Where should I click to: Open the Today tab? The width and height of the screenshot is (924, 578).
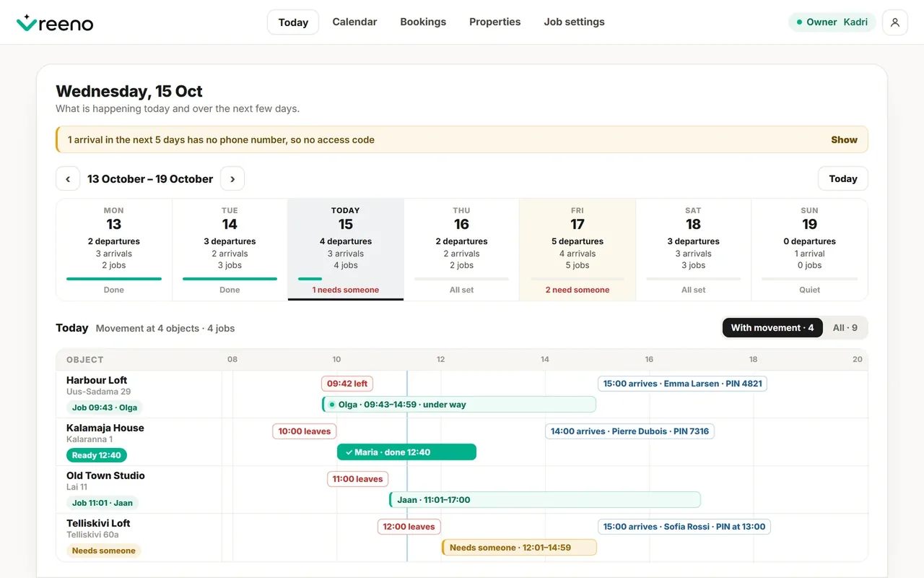coord(293,22)
